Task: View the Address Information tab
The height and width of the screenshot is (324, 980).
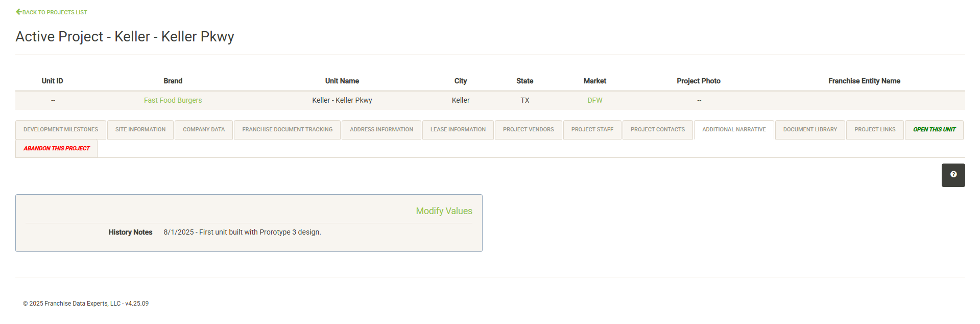Action: tap(381, 130)
